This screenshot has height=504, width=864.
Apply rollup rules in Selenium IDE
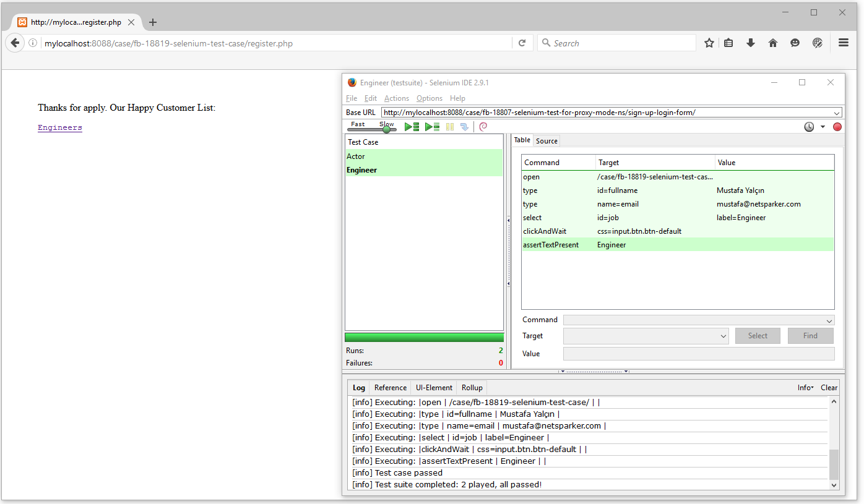(483, 126)
